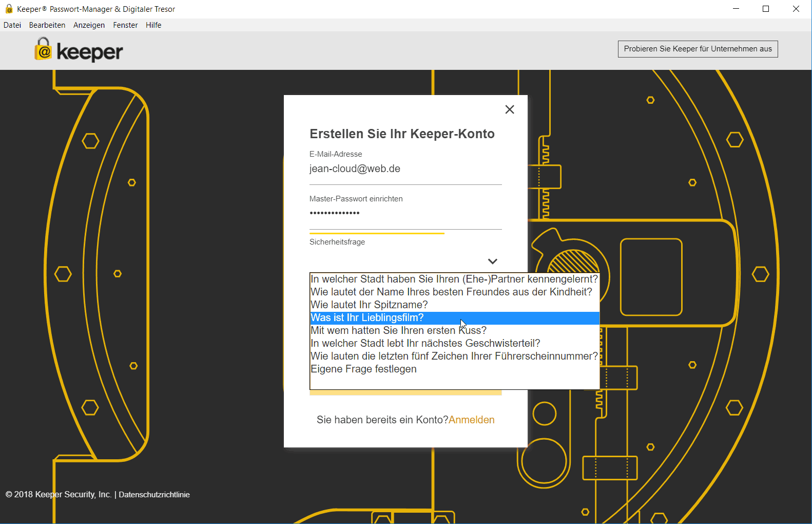Viewport: 812px width, 524px height.
Task: Select the (Ehe-)Partner kennengelernt question
Action: pyautogui.click(x=455, y=279)
